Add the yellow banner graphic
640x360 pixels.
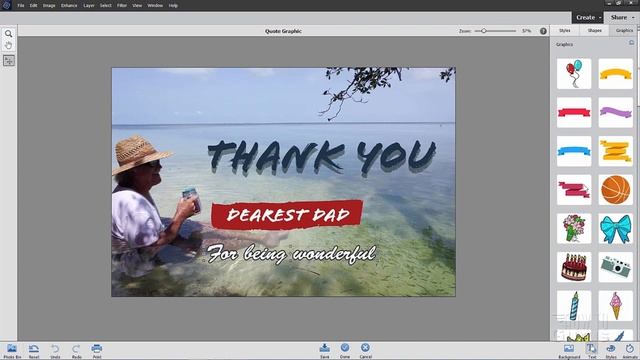tap(616, 73)
